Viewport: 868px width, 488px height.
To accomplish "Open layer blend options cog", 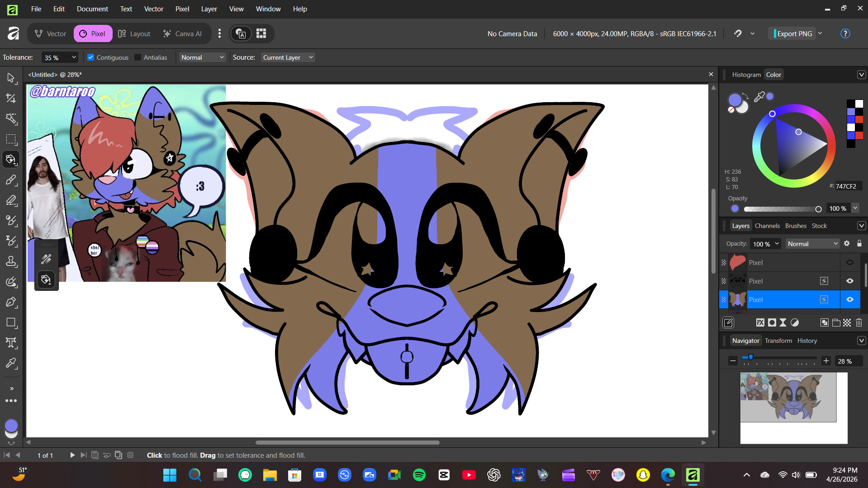I will tap(847, 243).
